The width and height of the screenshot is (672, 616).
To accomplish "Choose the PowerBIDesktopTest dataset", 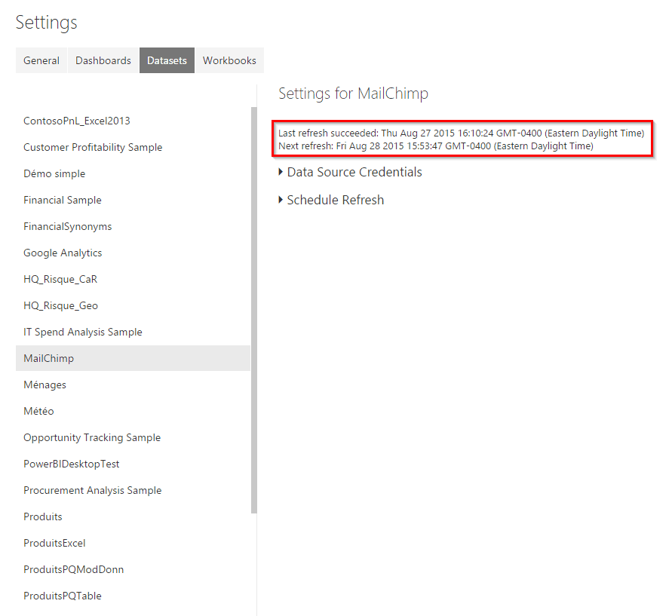I will click(x=72, y=464).
